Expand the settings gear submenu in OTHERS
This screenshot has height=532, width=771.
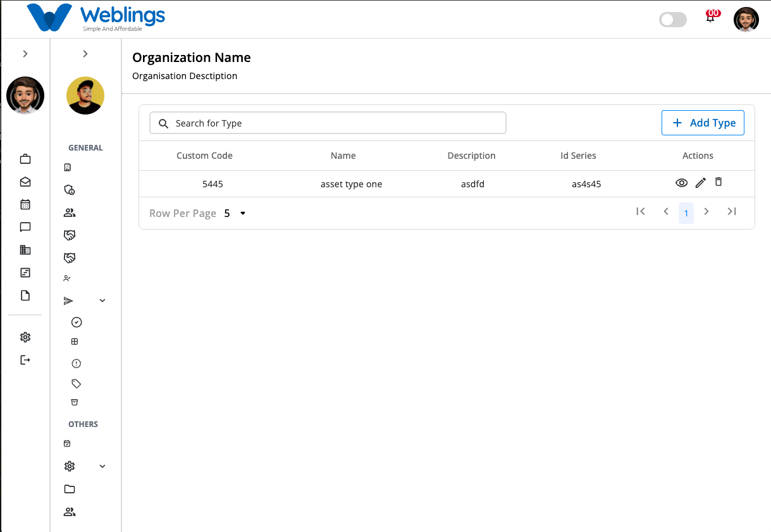coord(102,466)
